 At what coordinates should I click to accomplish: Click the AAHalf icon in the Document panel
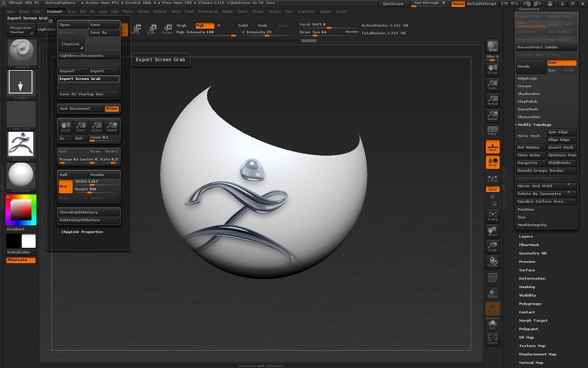(111, 126)
